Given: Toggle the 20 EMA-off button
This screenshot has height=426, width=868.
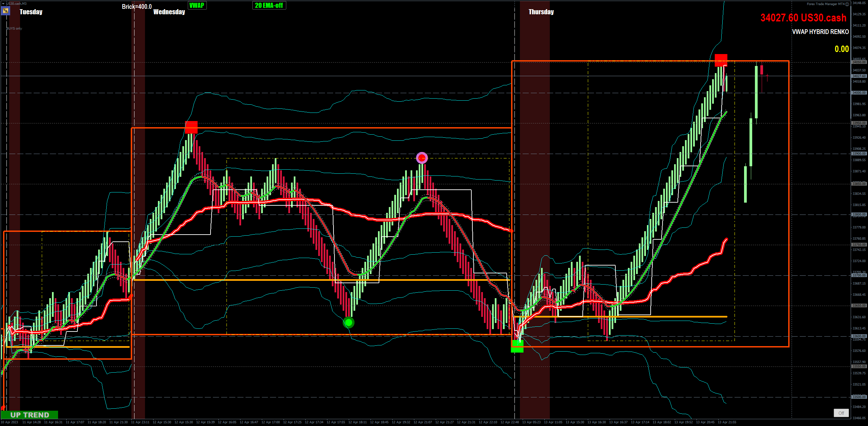Looking at the screenshot, I should coord(269,5).
